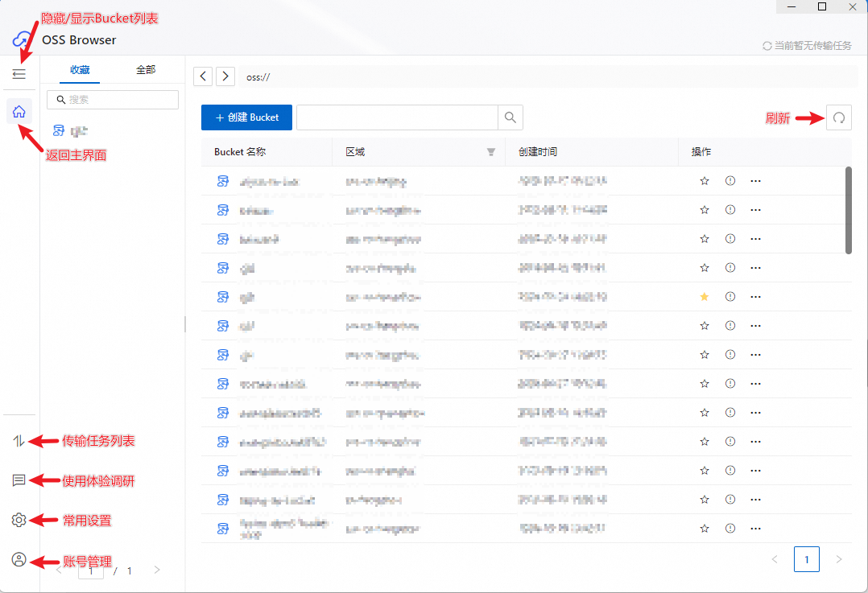The image size is (868, 593).
Task: Switch to the 收藏 tab
Action: coord(80,70)
